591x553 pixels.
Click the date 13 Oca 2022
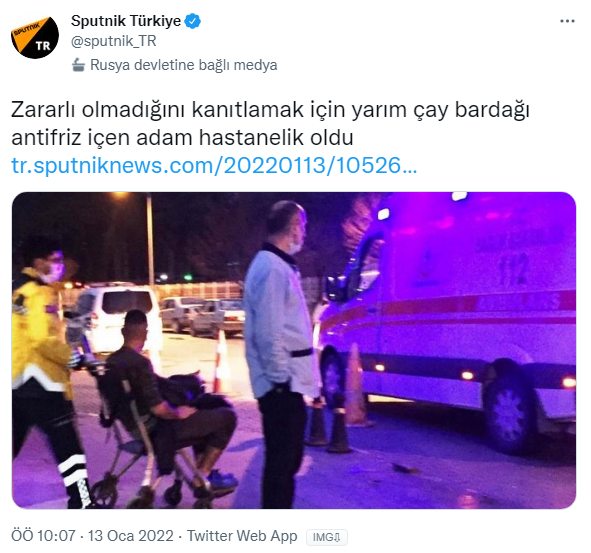[130, 536]
